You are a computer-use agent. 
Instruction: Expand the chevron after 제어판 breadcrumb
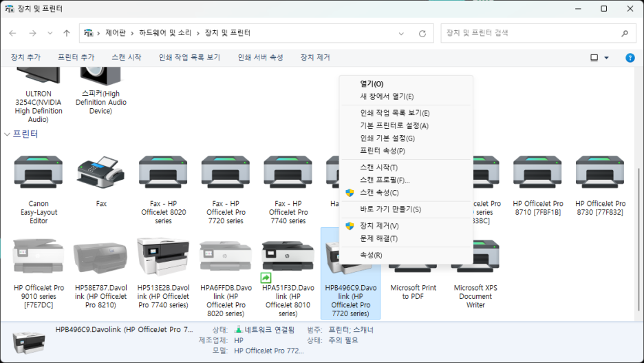click(132, 33)
